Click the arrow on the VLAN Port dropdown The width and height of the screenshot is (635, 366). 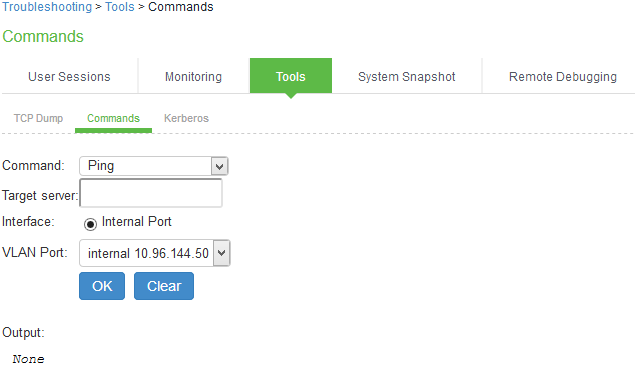pos(222,253)
